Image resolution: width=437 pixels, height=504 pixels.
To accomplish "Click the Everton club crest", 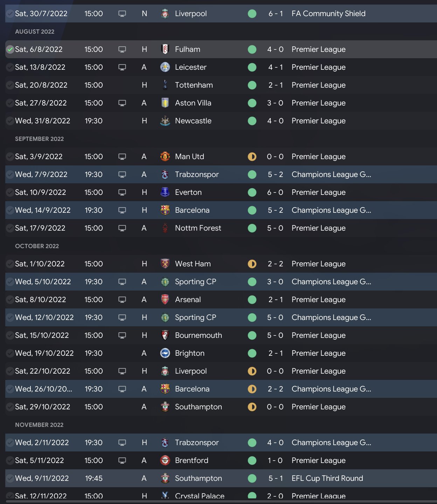I will tap(165, 192).
